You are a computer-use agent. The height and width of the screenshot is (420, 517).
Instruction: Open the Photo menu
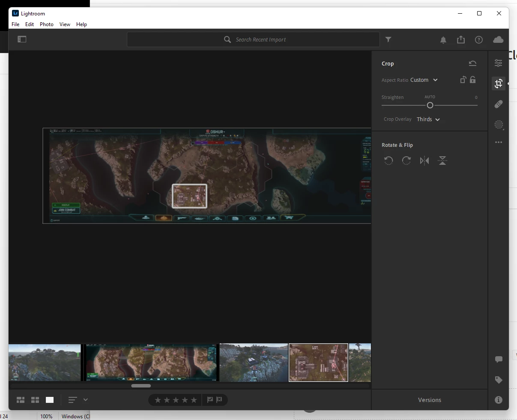tap(47, 24)
